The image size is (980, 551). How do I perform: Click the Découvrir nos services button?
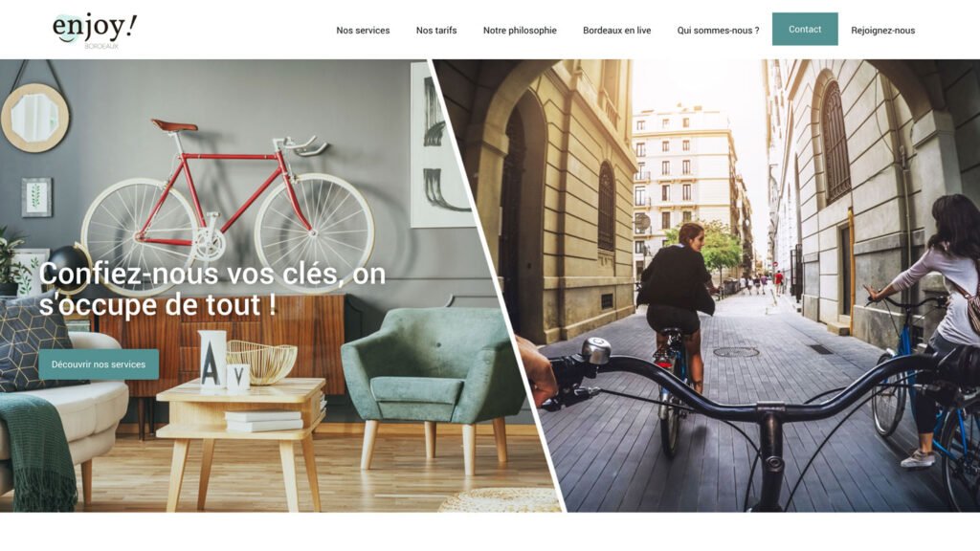(99, 364)
